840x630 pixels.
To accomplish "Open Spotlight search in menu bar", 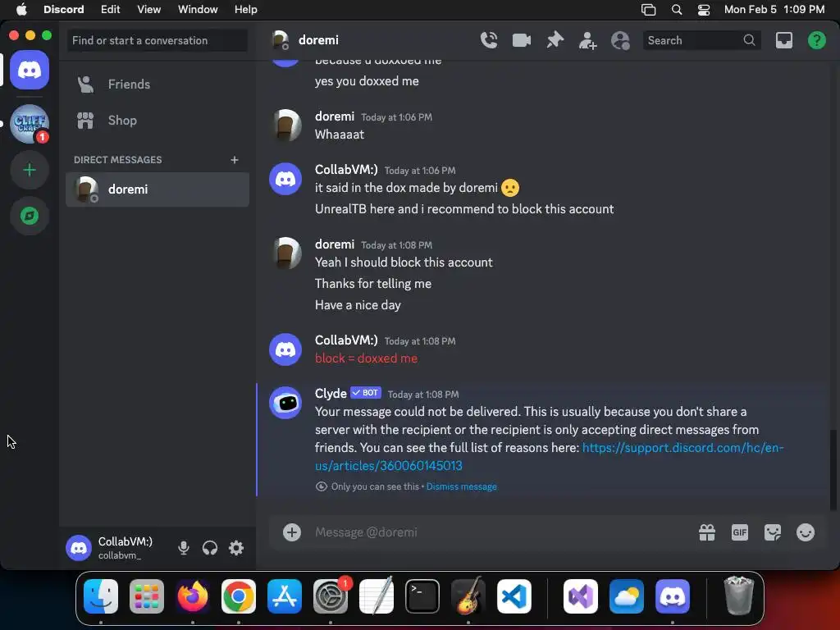I will pyautogui.click(x=677, y=9).
